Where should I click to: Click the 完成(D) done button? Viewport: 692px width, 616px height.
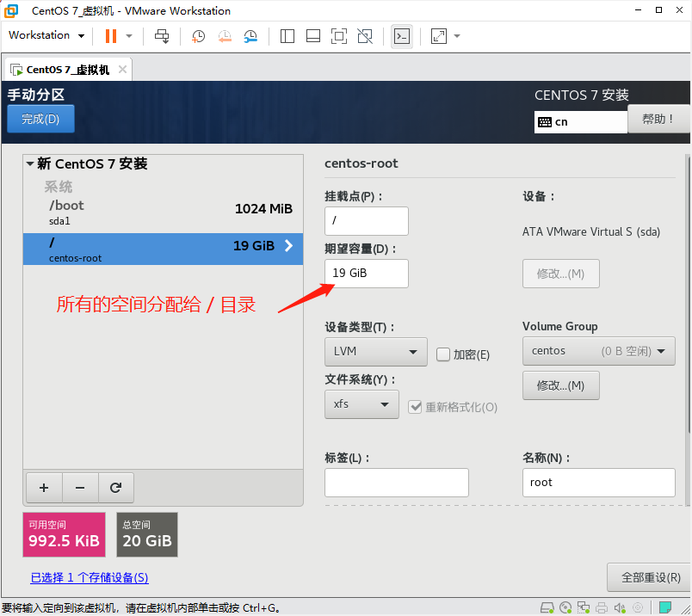pyautogui.click(x=40, y=119)
